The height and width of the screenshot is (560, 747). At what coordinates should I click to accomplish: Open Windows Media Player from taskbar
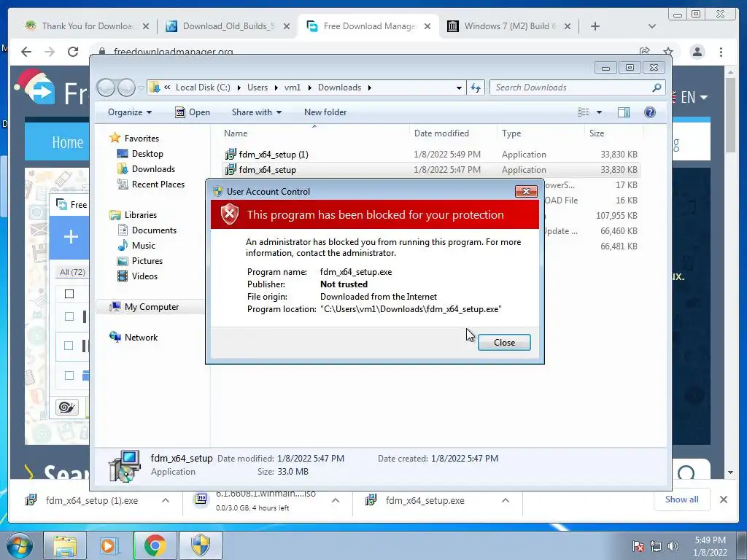(x=109, y=545)
